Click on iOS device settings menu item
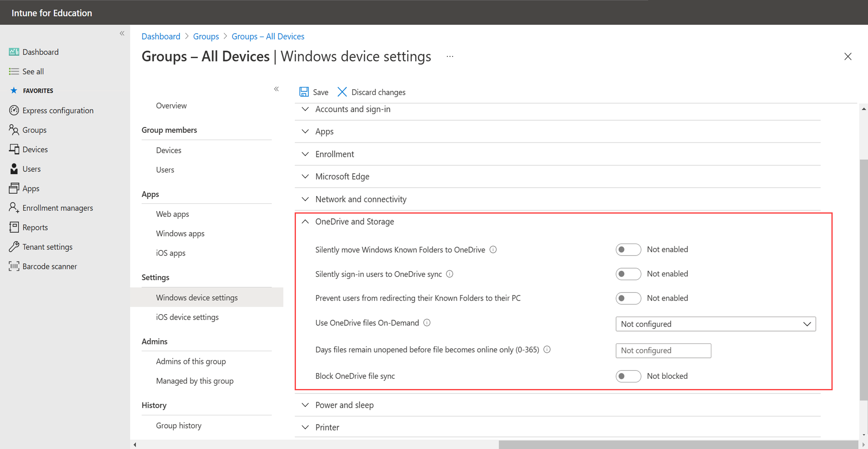868x449 pixels. [x=187, y=316]
